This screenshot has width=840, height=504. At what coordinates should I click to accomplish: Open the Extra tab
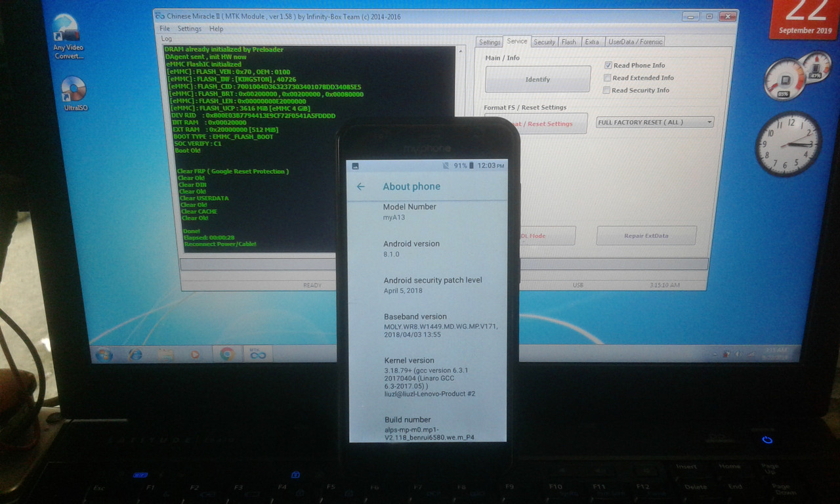(592, 42)
